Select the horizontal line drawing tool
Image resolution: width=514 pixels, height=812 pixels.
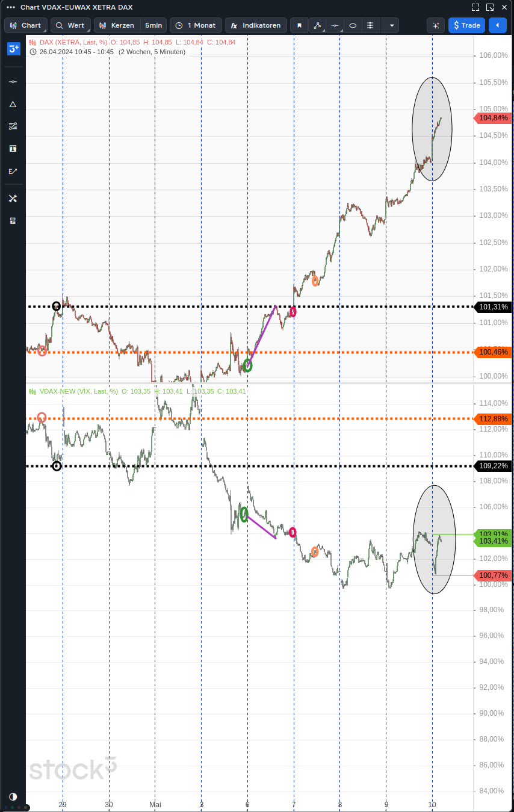point(13,81)
